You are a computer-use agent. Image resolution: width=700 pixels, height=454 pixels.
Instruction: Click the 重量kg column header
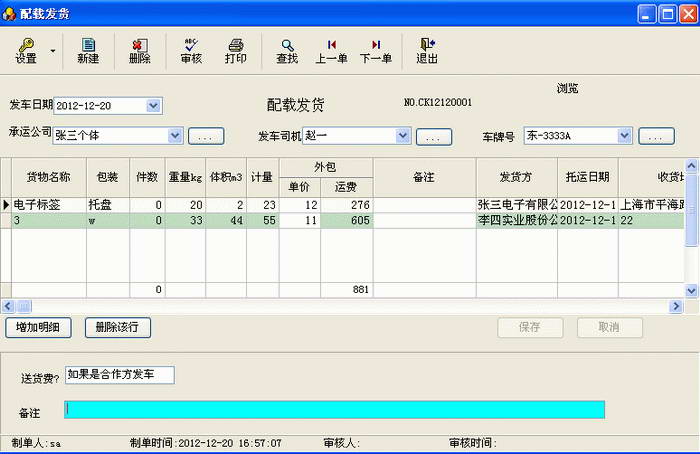tap(185, 177)
